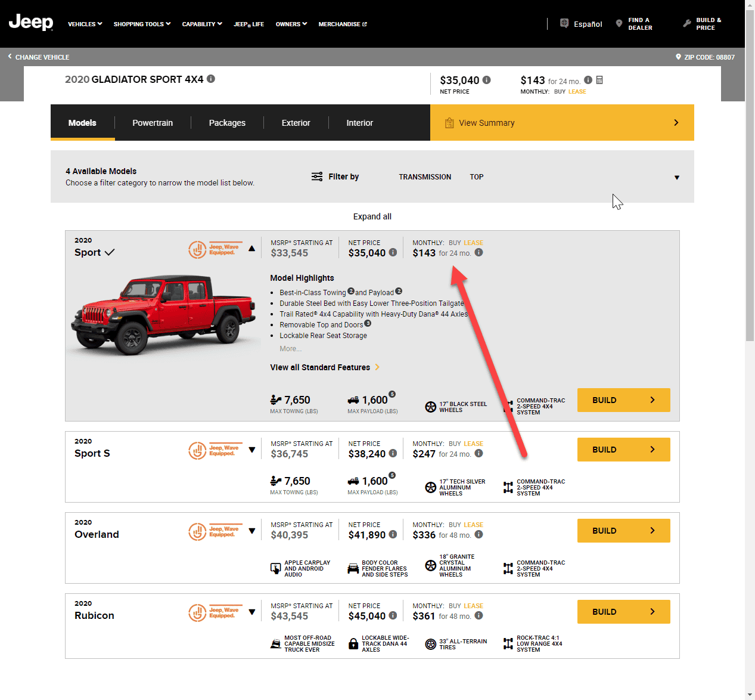Filter models by Top
The height and width of the screenshot is (700, 755).
click(477, 177)
